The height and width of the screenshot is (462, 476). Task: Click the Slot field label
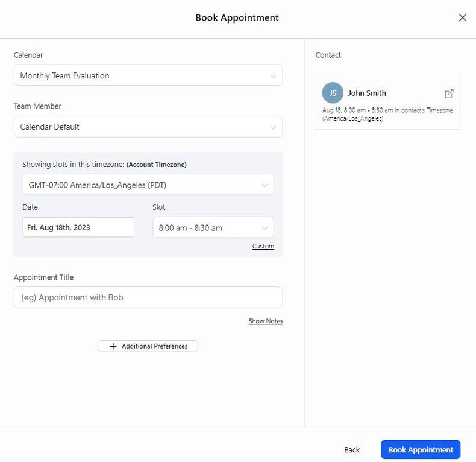159,207
